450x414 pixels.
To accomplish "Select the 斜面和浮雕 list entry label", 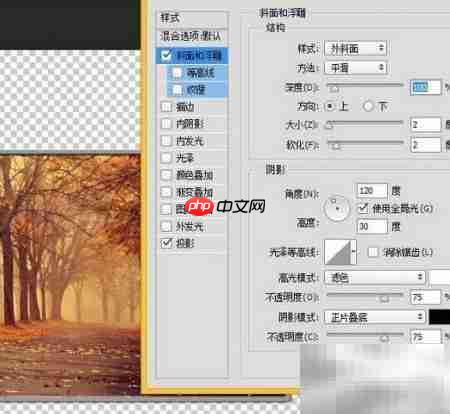I will [x=199, y=55].
